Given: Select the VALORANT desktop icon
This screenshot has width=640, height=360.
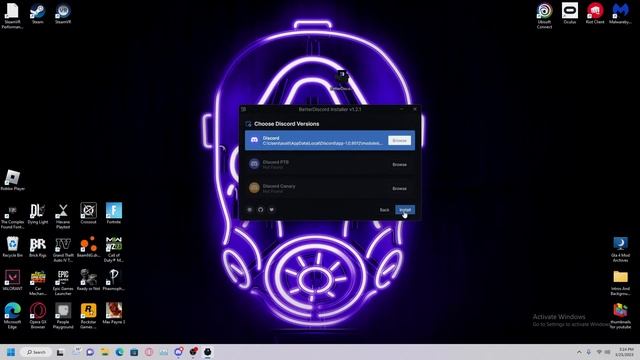Looking at the screenshot, I should [x=12, y=281].
